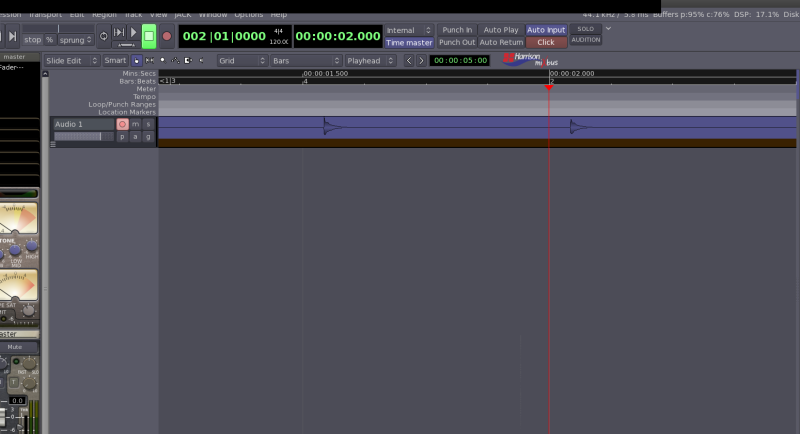
Task: Click the Audio 1 track name field
Action: pos(84,124)
